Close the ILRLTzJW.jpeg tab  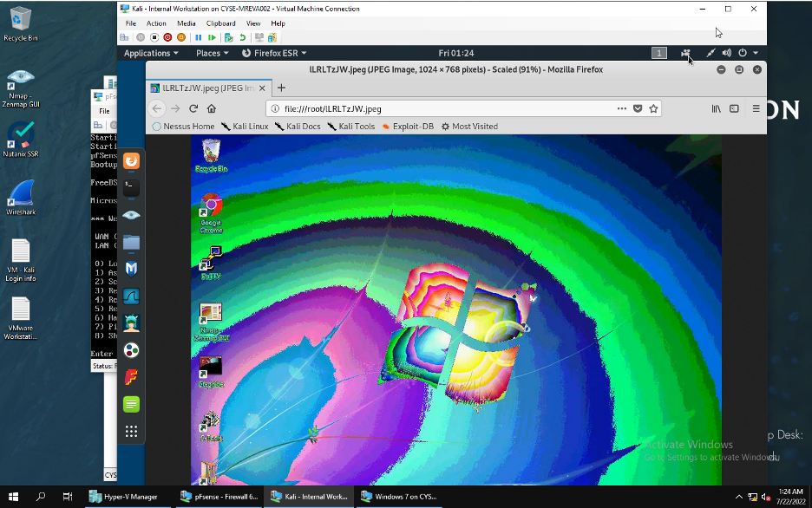(x=262, y=88)
